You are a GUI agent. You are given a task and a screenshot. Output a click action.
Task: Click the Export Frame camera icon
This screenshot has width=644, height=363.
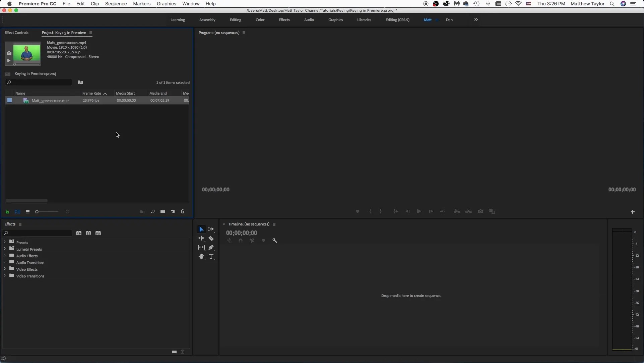click(480, 211)
